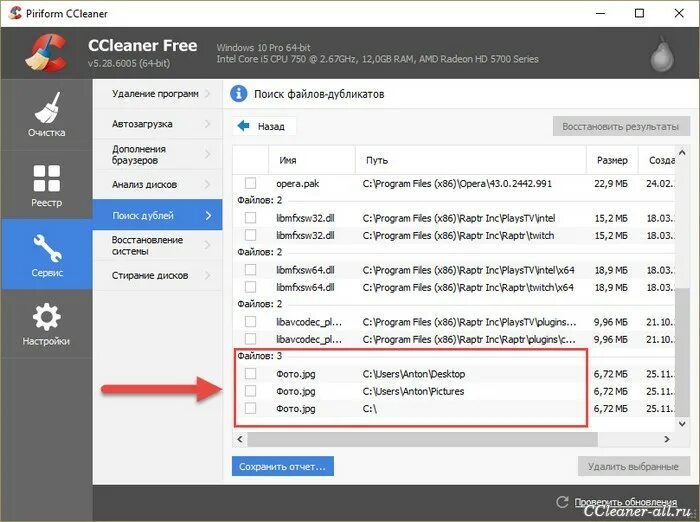Click the blue info icon
The height and width of the screenshot is (522, 700).
[239, 94]
